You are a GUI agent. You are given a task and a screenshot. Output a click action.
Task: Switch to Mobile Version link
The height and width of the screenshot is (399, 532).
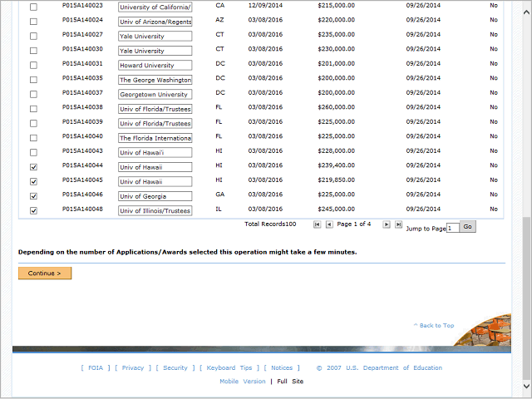coord(243,382)
